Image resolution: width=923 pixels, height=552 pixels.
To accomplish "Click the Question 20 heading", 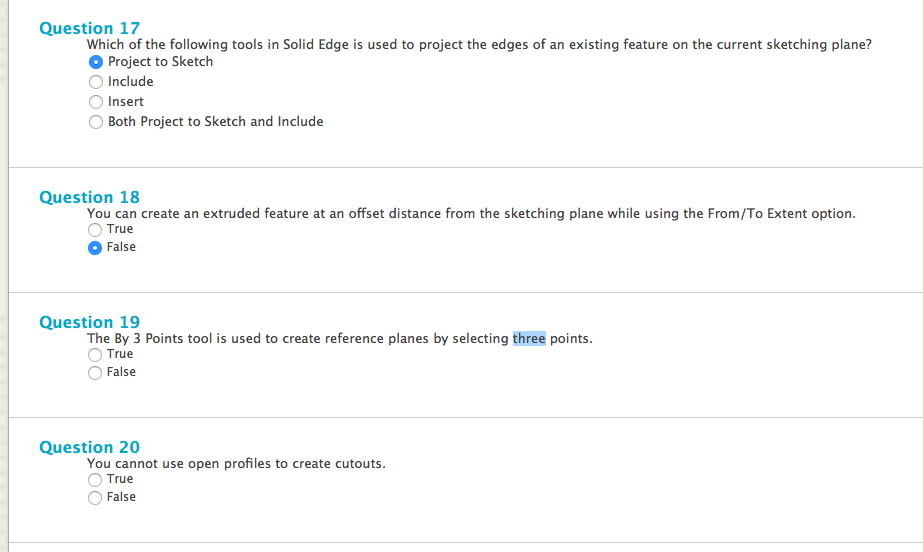I will coord(89,447).
